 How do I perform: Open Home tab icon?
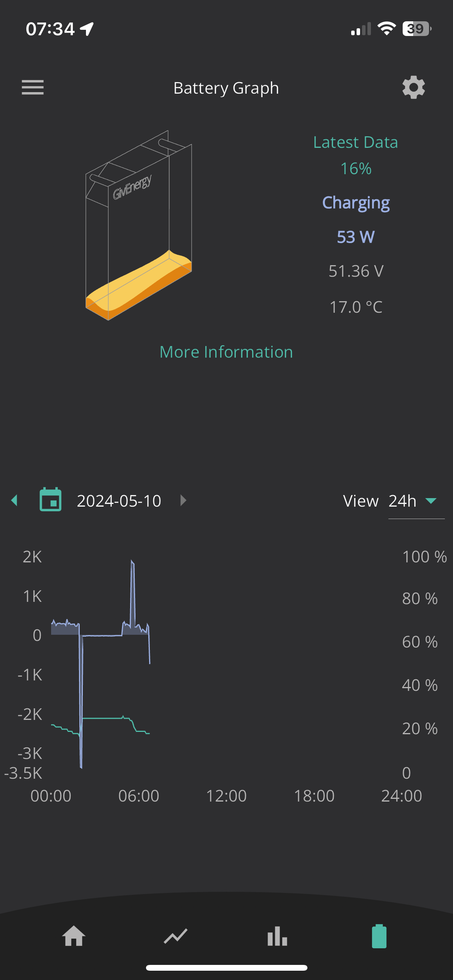pyautogui.click(x=74, y=936)
